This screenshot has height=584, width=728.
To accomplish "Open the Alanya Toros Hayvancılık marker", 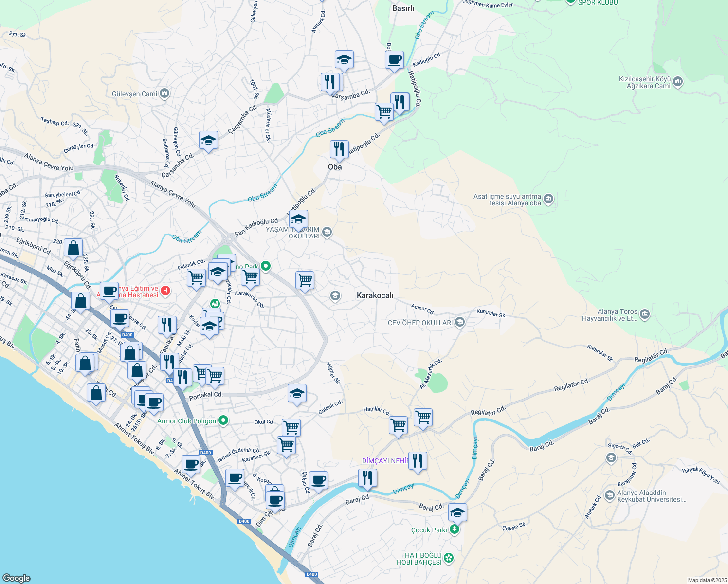I will [644, 315].
